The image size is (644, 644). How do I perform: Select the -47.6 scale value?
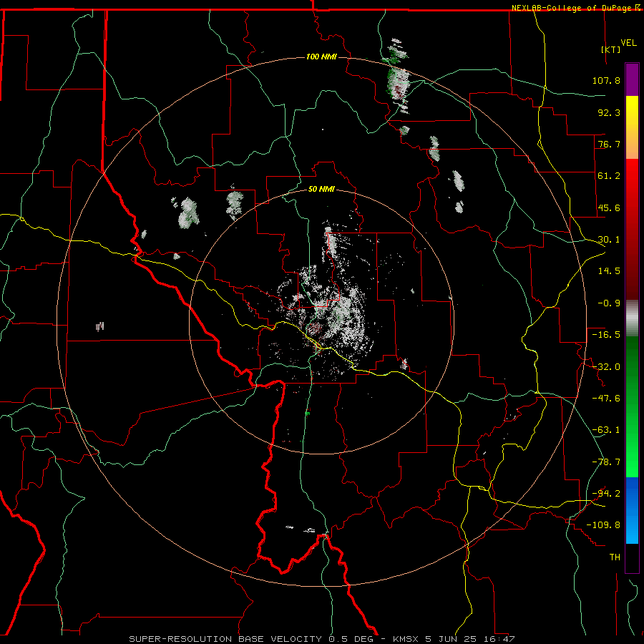tap(606, 399)
